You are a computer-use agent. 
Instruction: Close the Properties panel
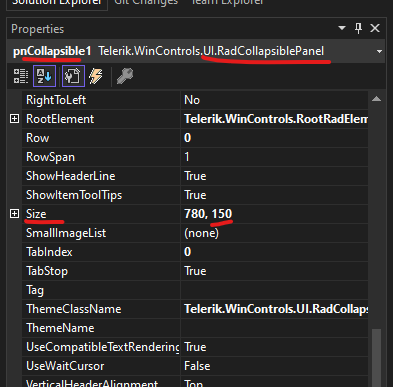(x=375, y=28)
